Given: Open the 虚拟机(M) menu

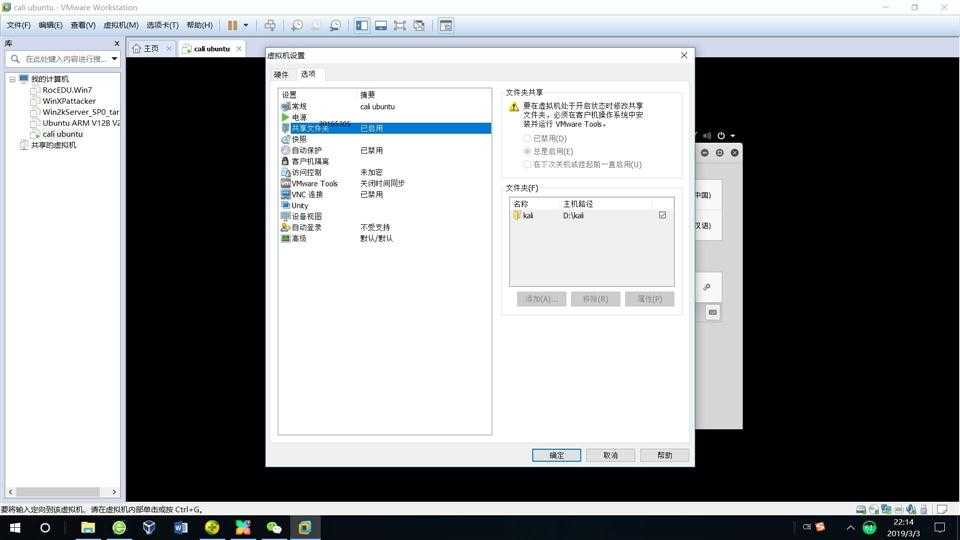Looking at the screenshot, I should [121, 25].
